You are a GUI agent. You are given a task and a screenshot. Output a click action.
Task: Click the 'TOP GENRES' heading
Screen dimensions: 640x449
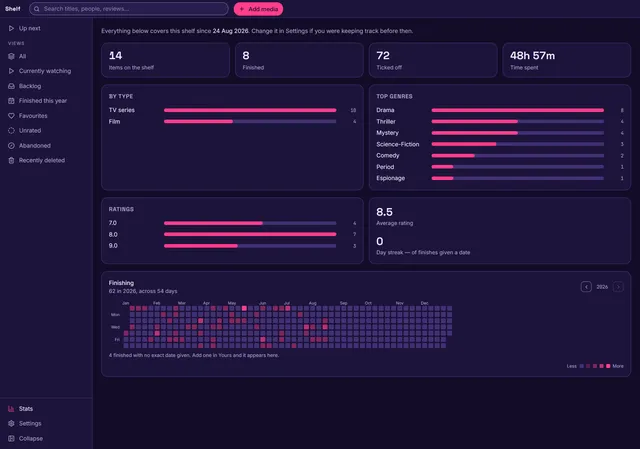(x=394, y=96)
